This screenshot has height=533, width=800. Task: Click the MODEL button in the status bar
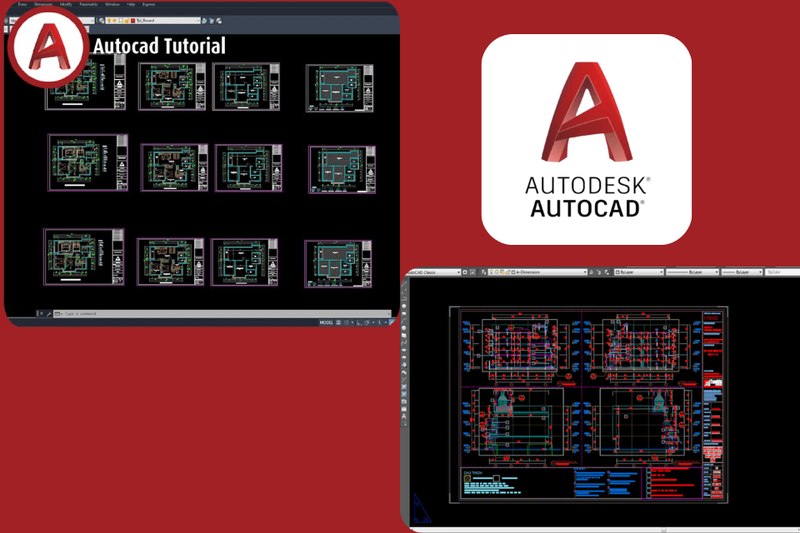326,322
